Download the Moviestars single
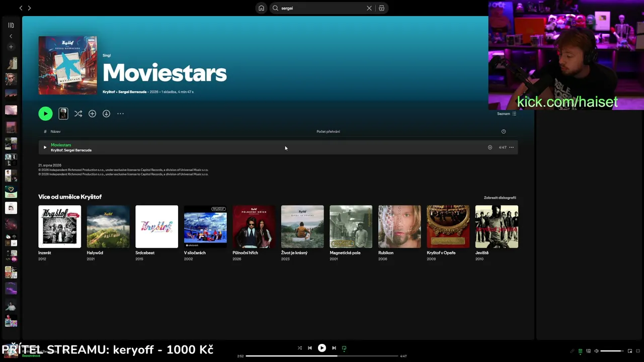Screen dimensions: 644x362 click(x=106, y=114)
